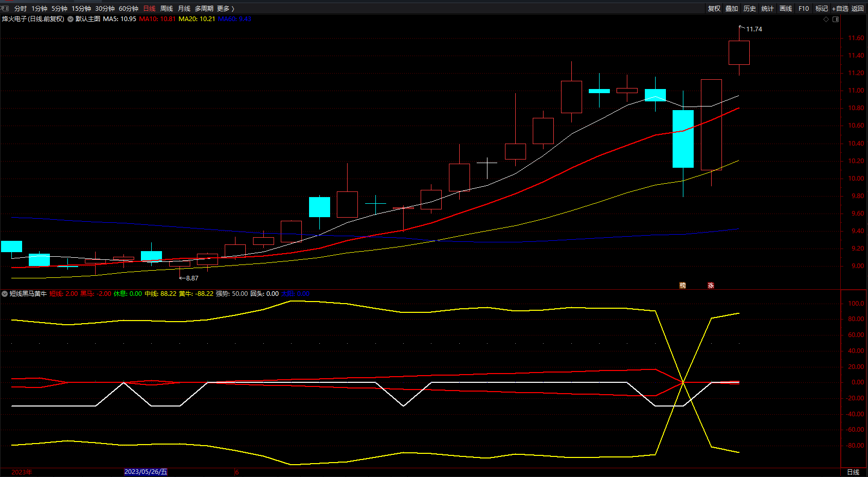This screenshot has width=868, height=477.
Task: Click the 2023/05/26/五 date label
Action: point(146,472)
